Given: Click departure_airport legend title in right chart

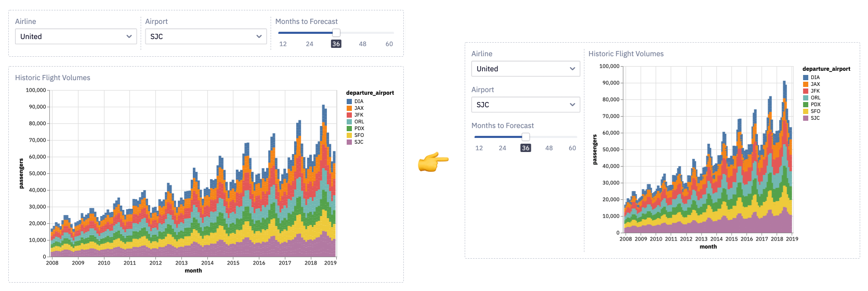Looking at the screenshot, I should [x=826, y=69].
